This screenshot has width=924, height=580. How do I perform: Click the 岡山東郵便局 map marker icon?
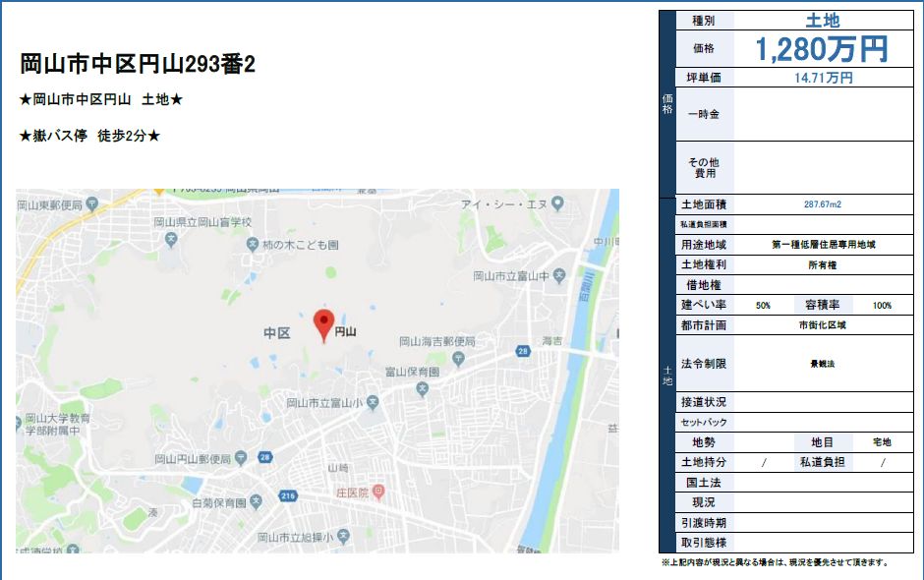point(91,204)
